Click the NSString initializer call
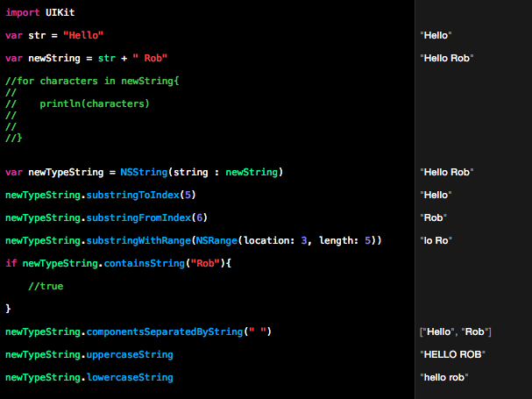The image size is (532, 399). [202, 172]
